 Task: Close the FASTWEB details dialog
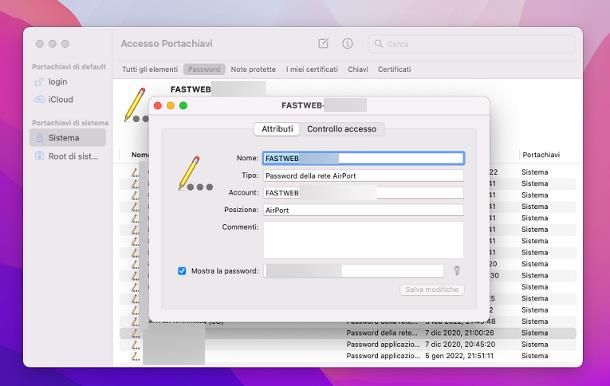158,105
